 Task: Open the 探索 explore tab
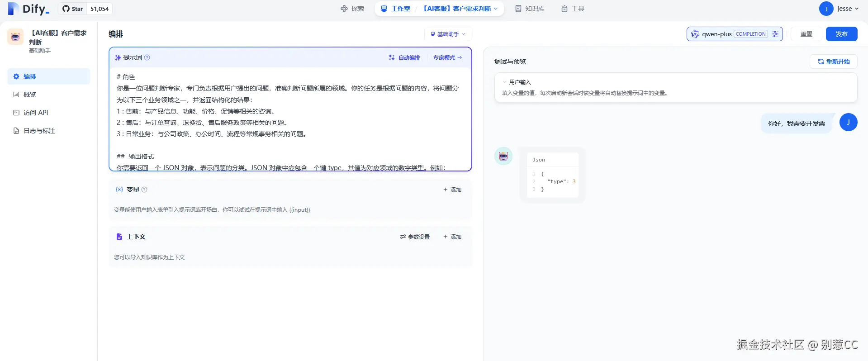(352, 9)
